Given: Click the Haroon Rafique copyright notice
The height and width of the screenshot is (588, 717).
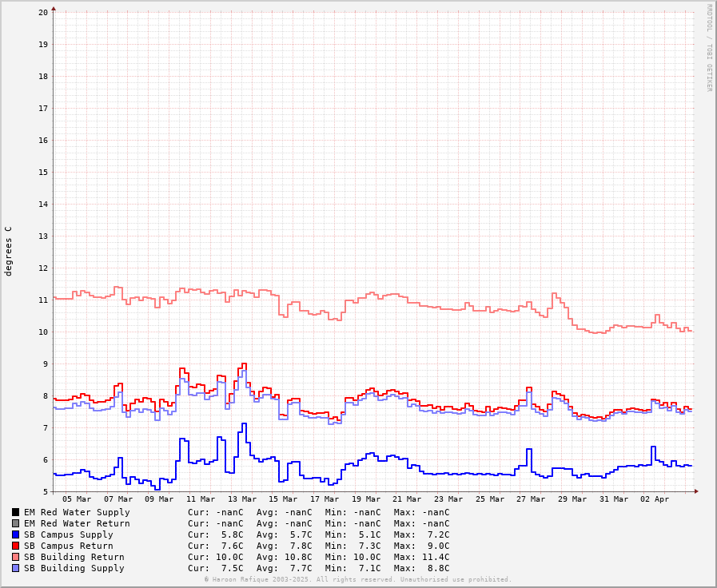Looking at the screenshot, I should pyautogui.click(x=357, y=580).
